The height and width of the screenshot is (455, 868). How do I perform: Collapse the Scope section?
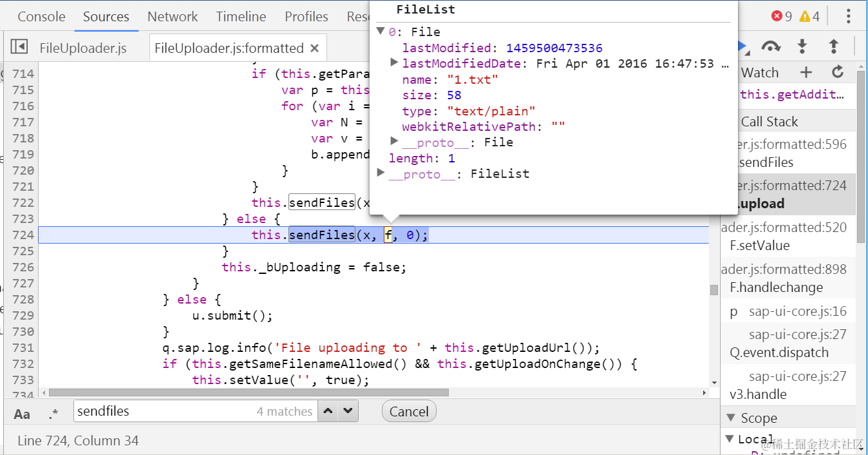[730, 418]
